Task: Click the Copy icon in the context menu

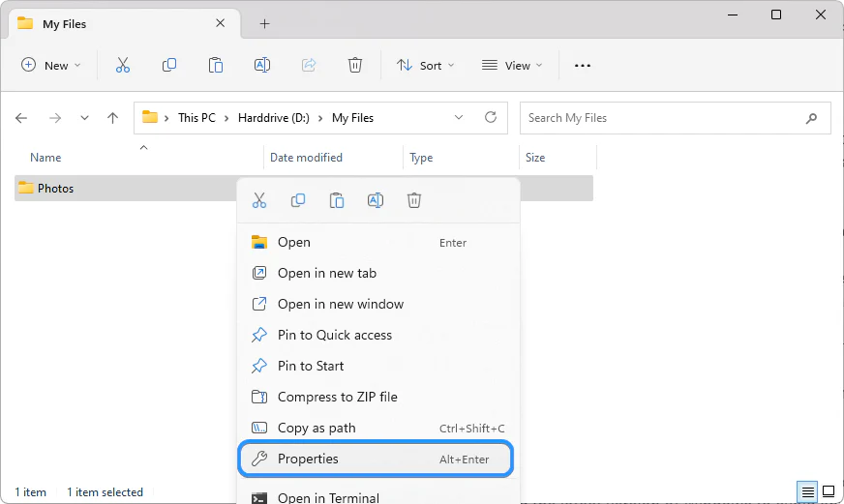Action: point(298,200)
